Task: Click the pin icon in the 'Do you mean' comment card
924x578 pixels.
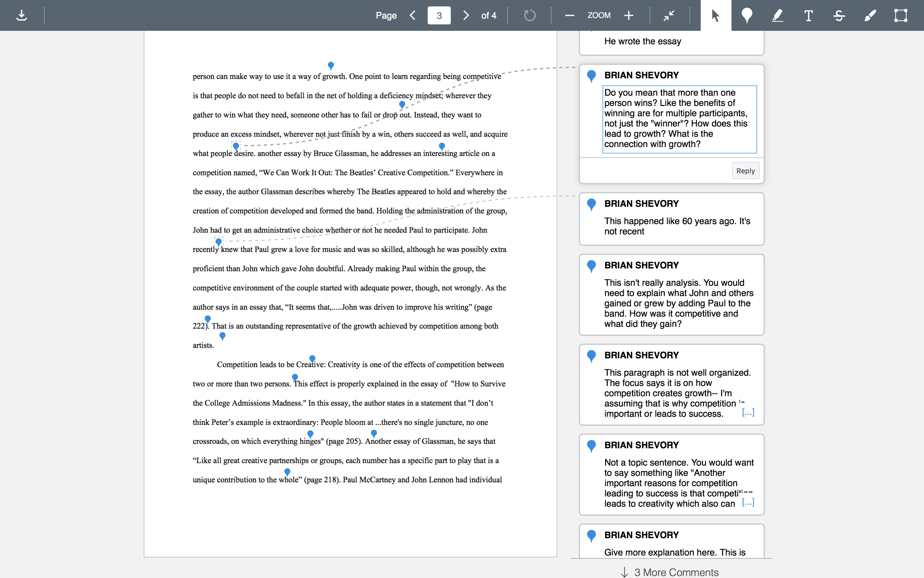Action: [x=591, y=76]
